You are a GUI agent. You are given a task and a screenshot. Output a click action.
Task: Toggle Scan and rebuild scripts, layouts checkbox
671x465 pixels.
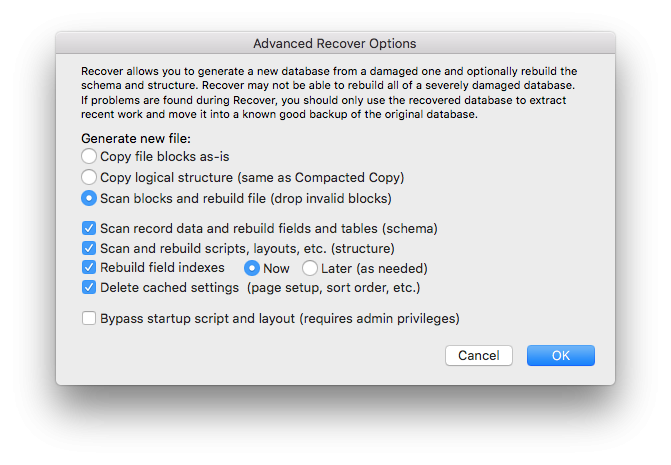89,248
